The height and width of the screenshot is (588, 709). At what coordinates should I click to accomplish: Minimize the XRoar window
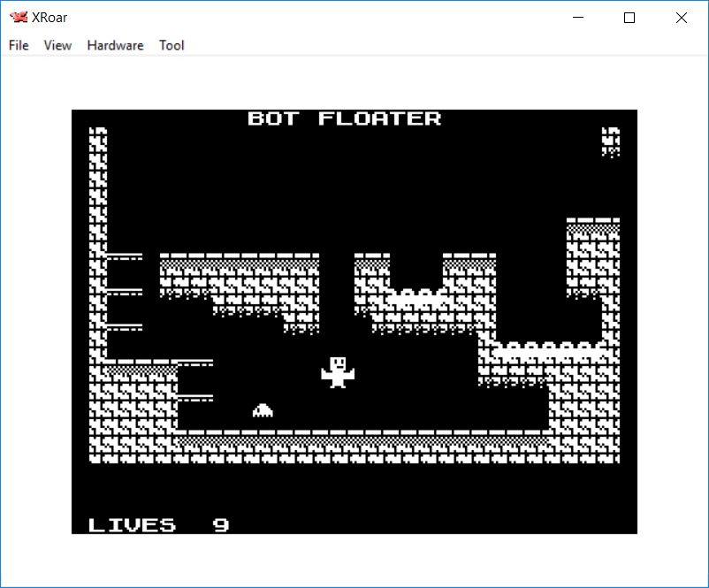pyautogui.click(x=579, y=17)
